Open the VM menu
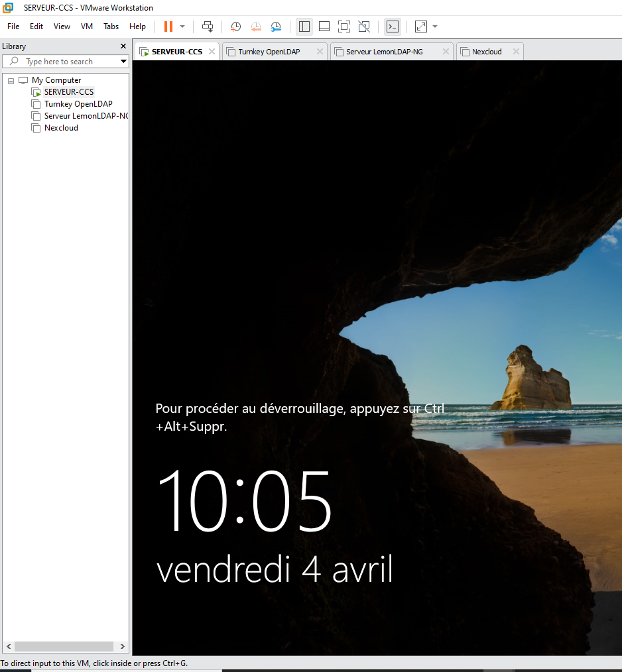The height and width of the screenshot is (672, 622). pos(87,27)
